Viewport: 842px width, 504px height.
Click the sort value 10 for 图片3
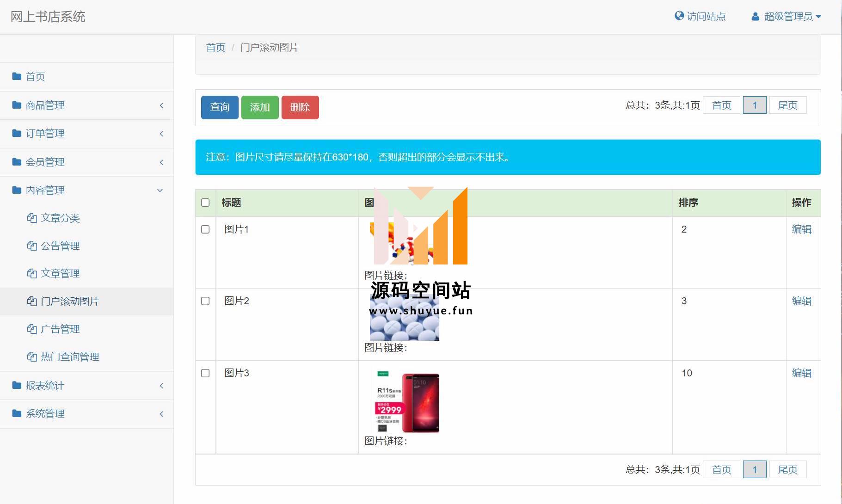(x=687, y=373)
